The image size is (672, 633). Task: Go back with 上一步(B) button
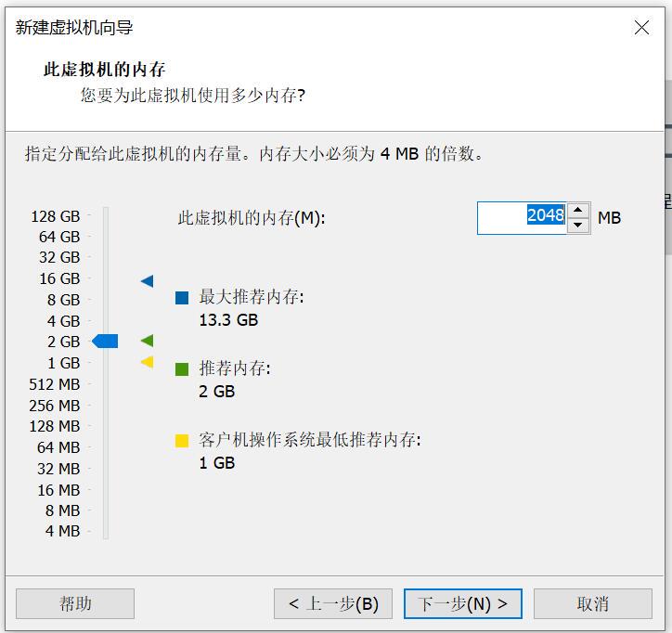(x=333, y=603)
